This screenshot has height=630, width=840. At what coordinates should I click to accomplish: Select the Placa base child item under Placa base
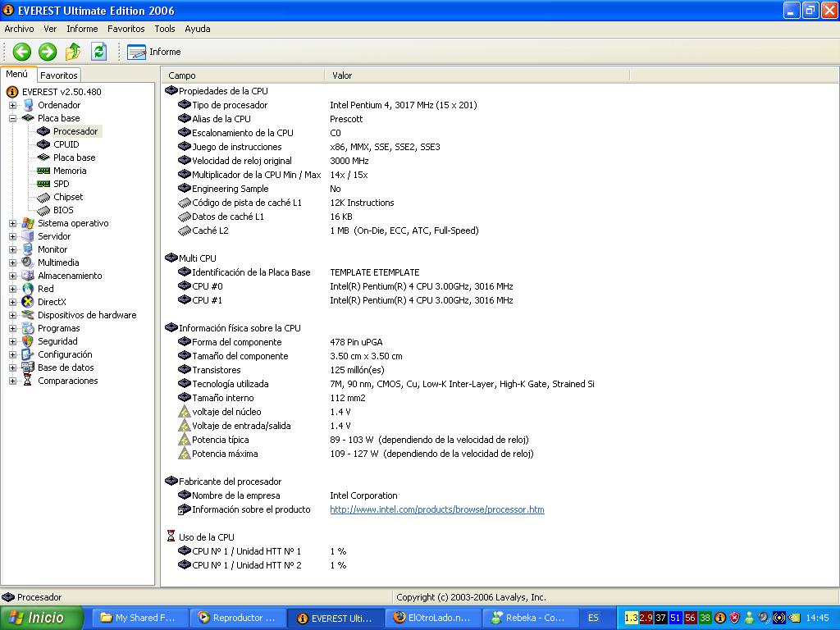point(74,157)
